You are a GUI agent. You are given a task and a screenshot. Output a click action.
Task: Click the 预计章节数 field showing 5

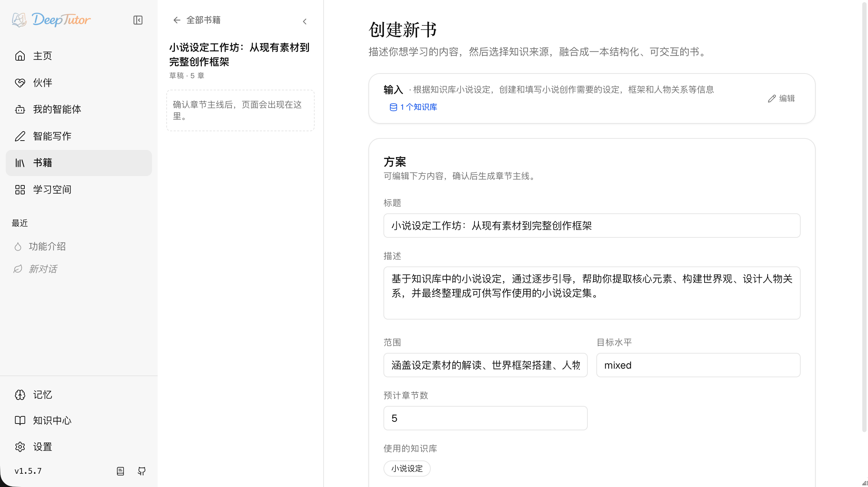[x=485, y=418]
